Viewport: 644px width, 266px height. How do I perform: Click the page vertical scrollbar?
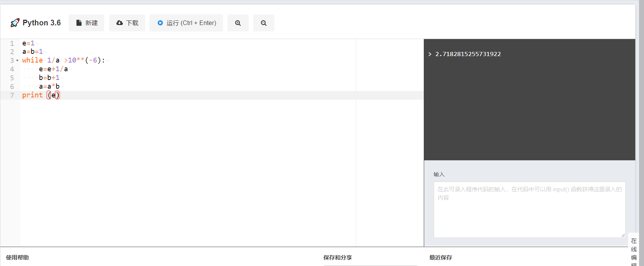tap(641, 133)
